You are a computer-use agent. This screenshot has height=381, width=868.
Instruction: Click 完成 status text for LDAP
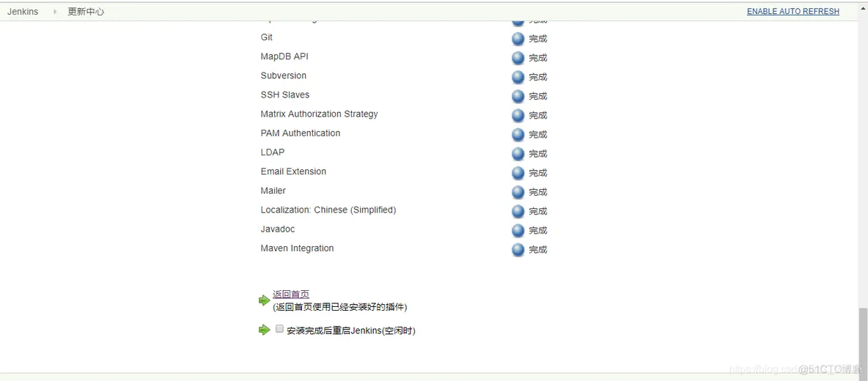click(x=538, y=154)
